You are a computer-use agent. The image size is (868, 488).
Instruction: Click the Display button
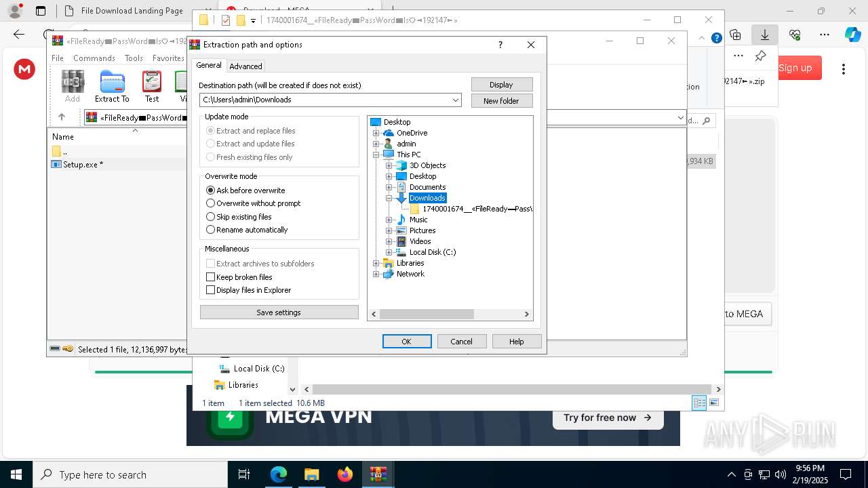502,85
